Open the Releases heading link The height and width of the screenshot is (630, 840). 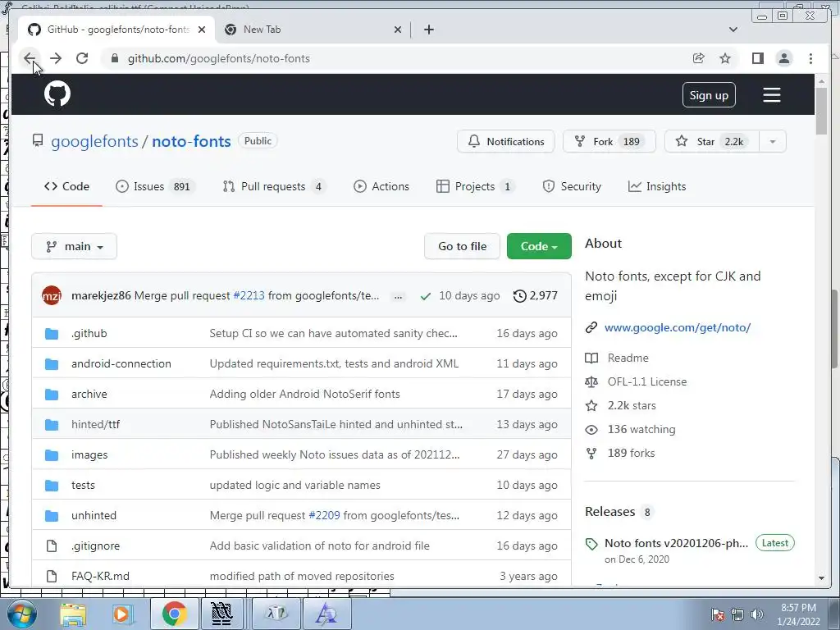(610, 512)
